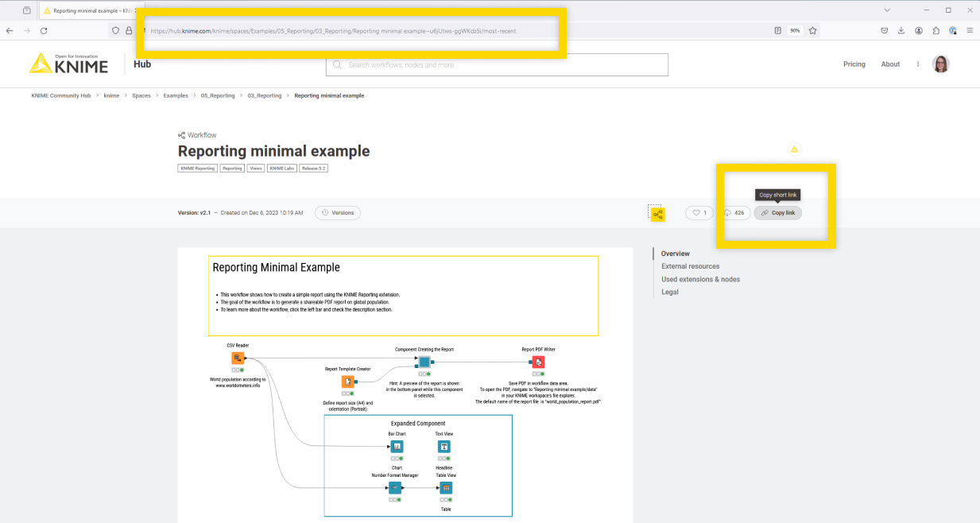Select the Table View node icon
This screenshot has width=980, height=523.
[x=446, y=488]
